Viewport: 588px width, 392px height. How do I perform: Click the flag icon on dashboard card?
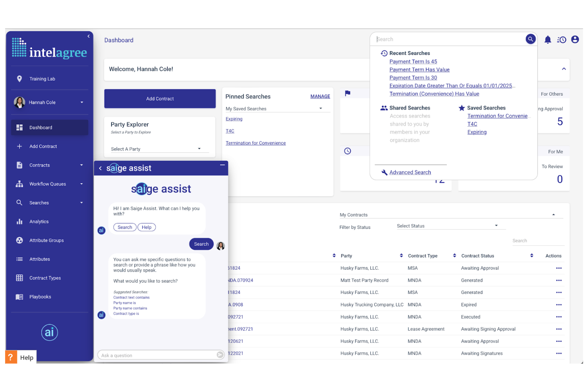click(x=348, y=93)
